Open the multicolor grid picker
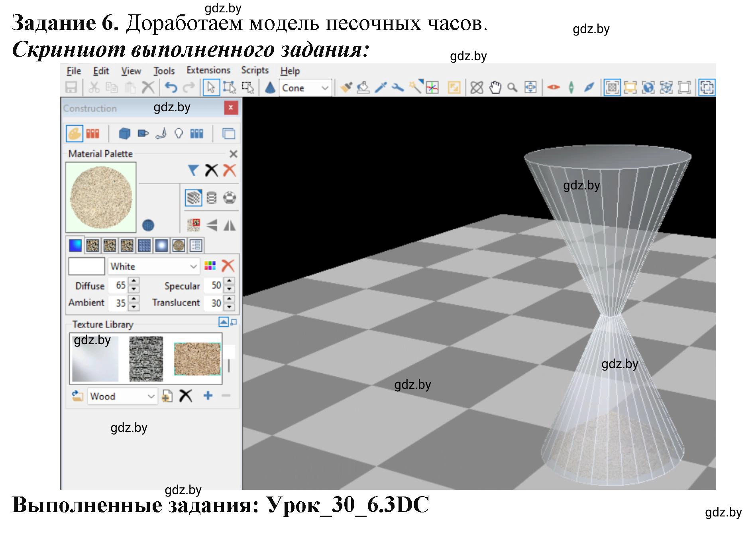The height and width of the screenshot is (534, 756). [210, 266]
